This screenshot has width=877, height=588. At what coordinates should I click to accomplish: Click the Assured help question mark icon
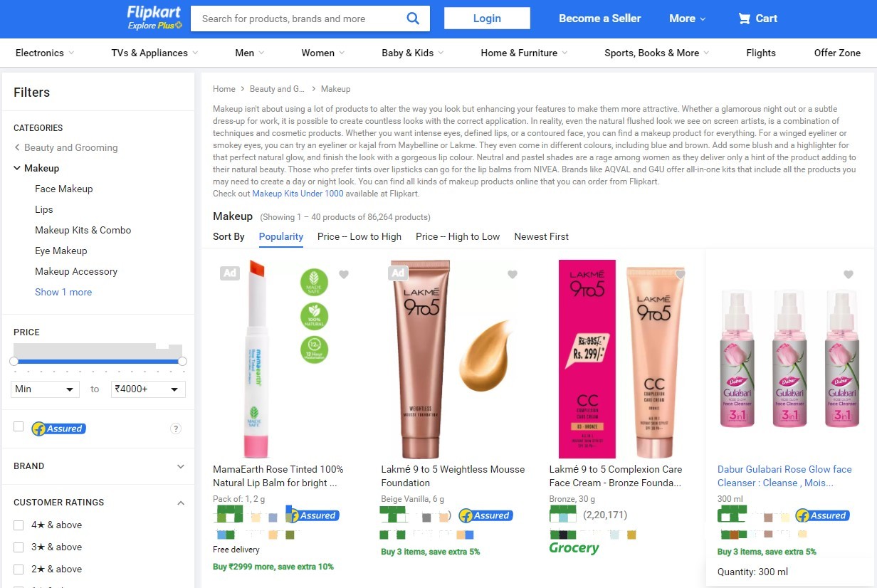(176, 429)
